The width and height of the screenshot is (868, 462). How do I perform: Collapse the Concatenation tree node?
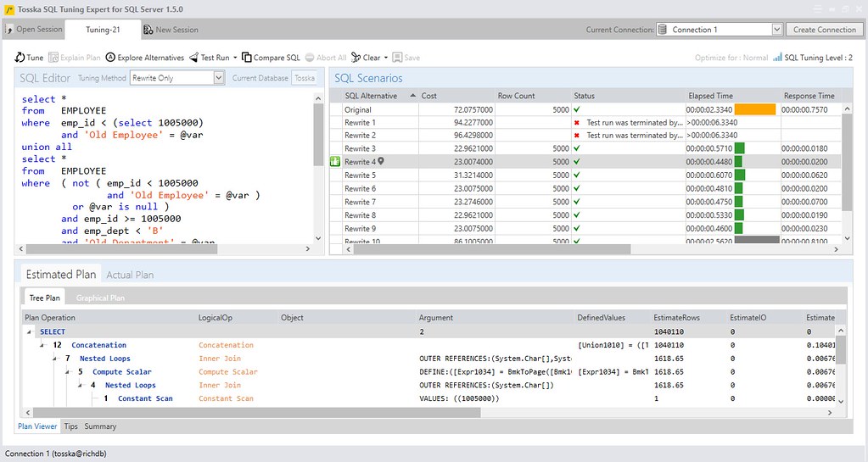point(43,345)
